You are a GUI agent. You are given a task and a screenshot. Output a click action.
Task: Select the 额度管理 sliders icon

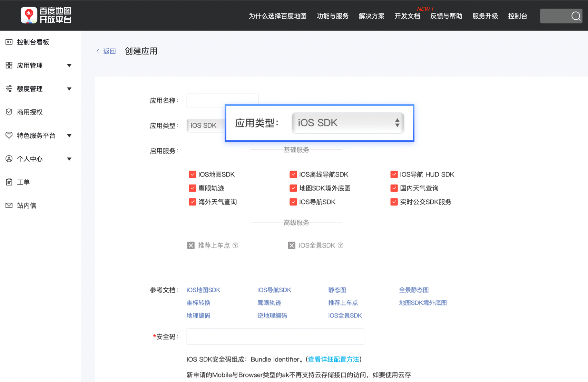click(x=9, y=88)
